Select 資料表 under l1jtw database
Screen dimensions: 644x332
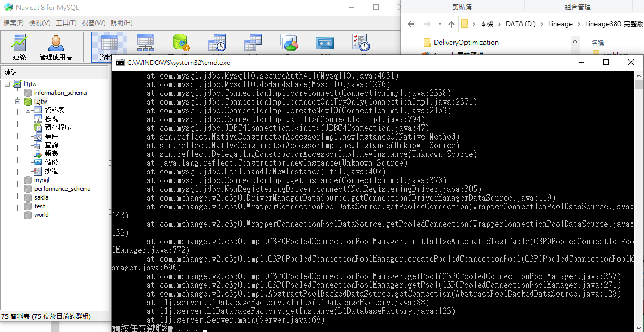click(54, 110)
